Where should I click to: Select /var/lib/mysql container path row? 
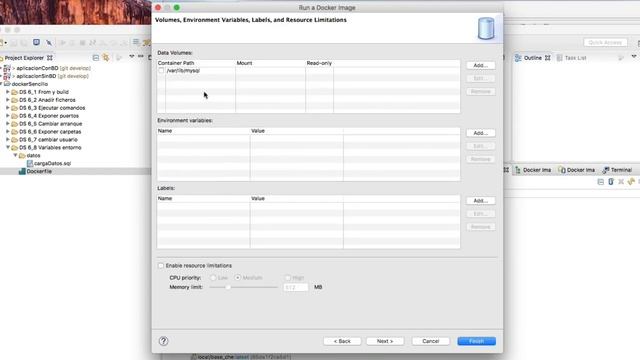pos(308,71)
